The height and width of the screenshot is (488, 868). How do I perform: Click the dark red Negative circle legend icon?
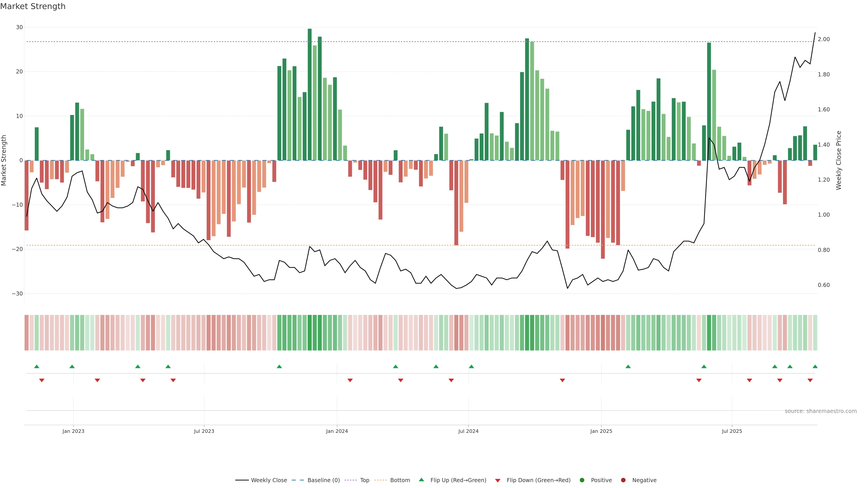(623, 480)
